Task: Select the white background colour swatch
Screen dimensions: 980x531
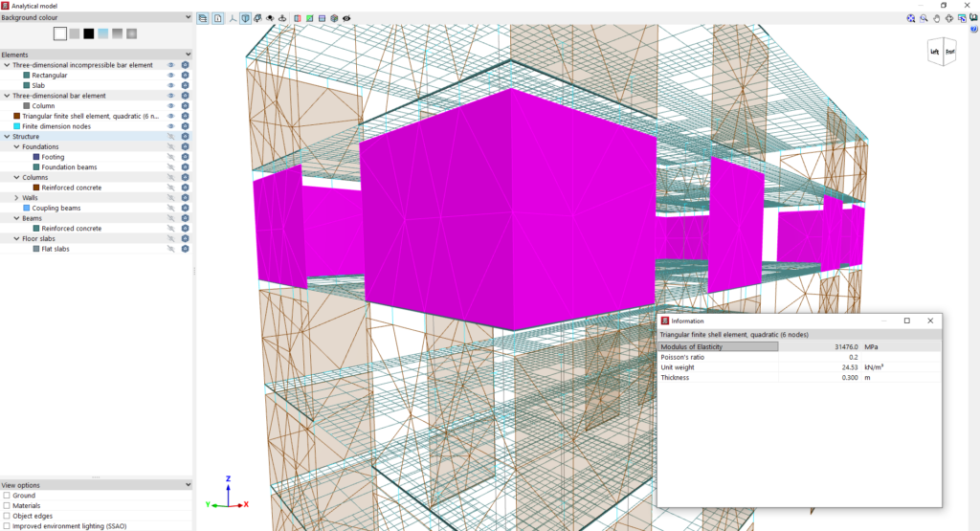Action: (x=60, y=33)
